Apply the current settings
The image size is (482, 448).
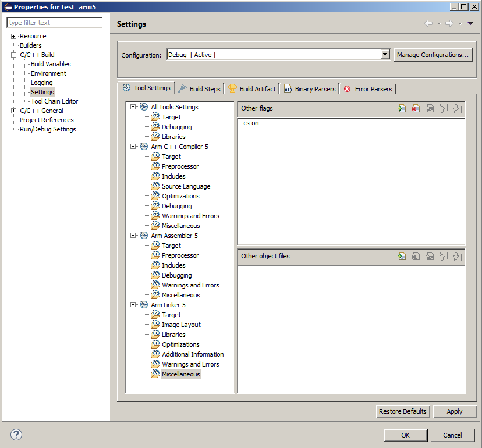(x=455, y=411)
